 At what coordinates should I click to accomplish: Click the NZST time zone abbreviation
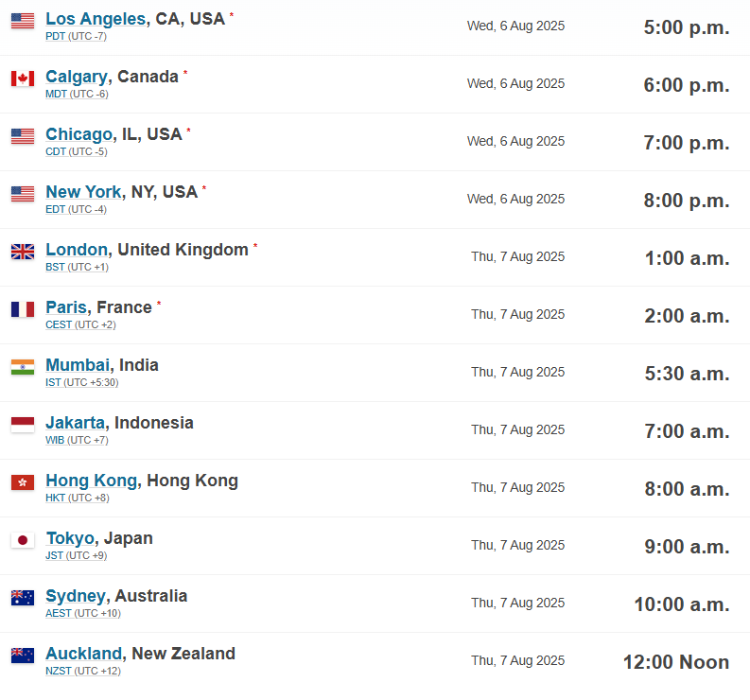pos(58,671)
